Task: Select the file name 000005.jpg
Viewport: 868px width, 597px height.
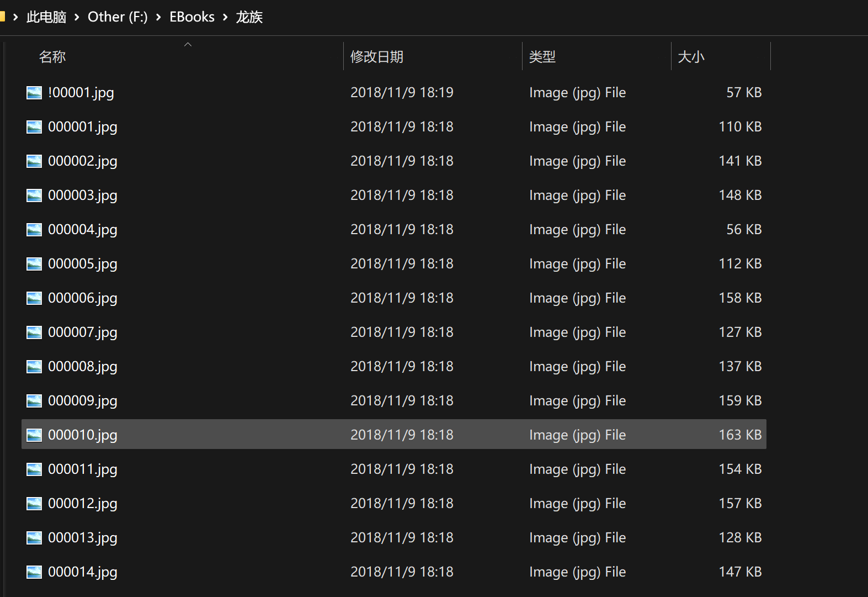Action: [83, 264]
